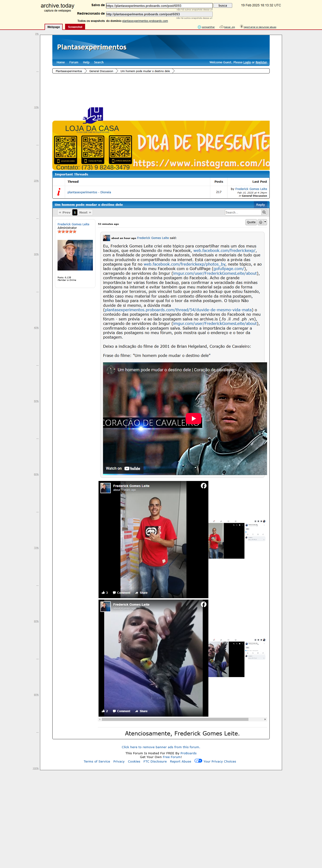The image size is (322, 868).
Task: Click the Prev pagination button
Action: pos(65,212)
